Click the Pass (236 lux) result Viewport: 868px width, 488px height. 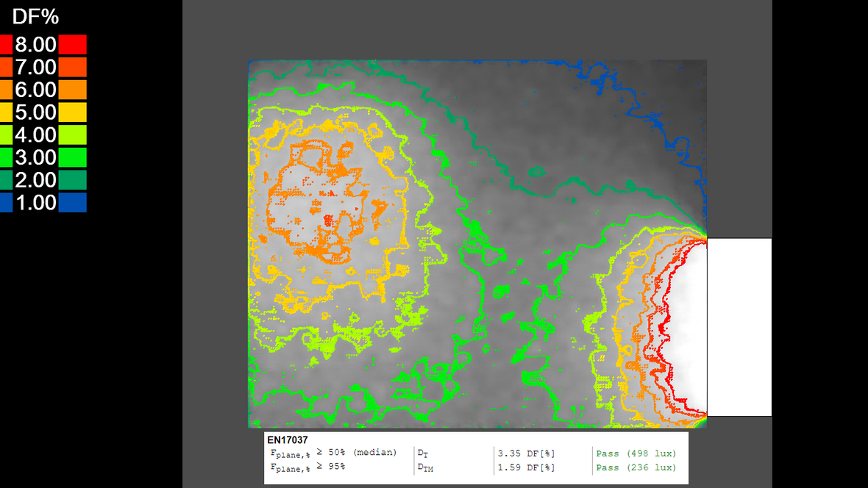tap(636, 467)
